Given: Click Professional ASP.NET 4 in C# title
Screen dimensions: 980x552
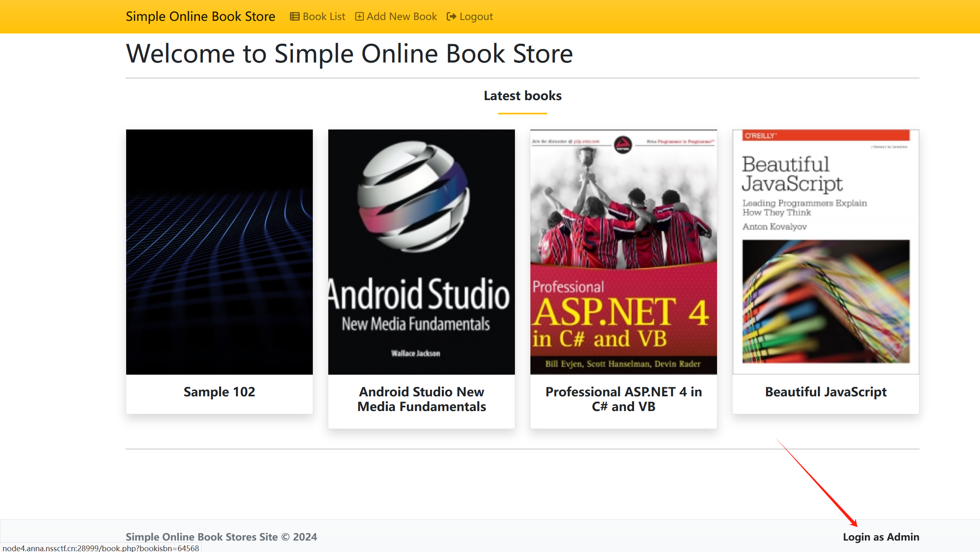Looking at the screenshot, I should coord(624,399).
